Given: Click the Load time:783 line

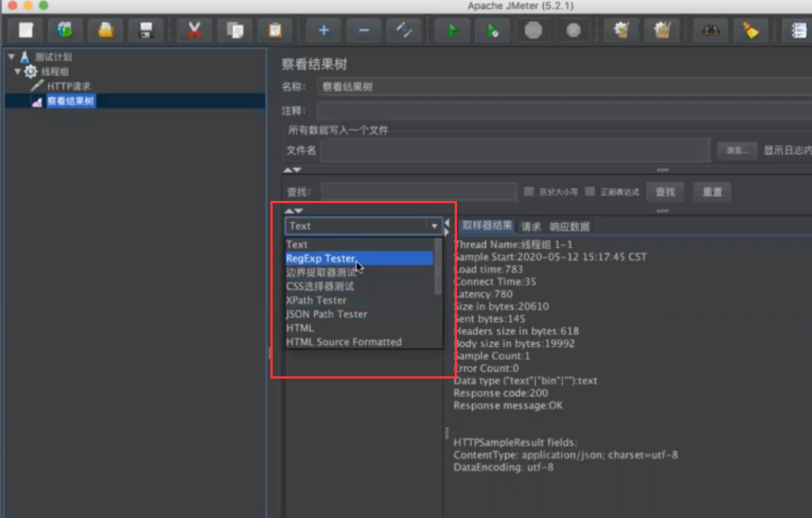Looking at the screenshot, I should 489,269.
